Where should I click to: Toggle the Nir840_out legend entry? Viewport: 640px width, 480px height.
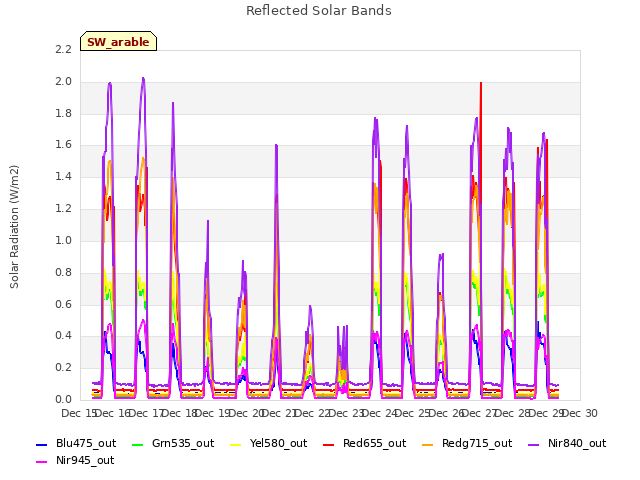coord(567,443)
